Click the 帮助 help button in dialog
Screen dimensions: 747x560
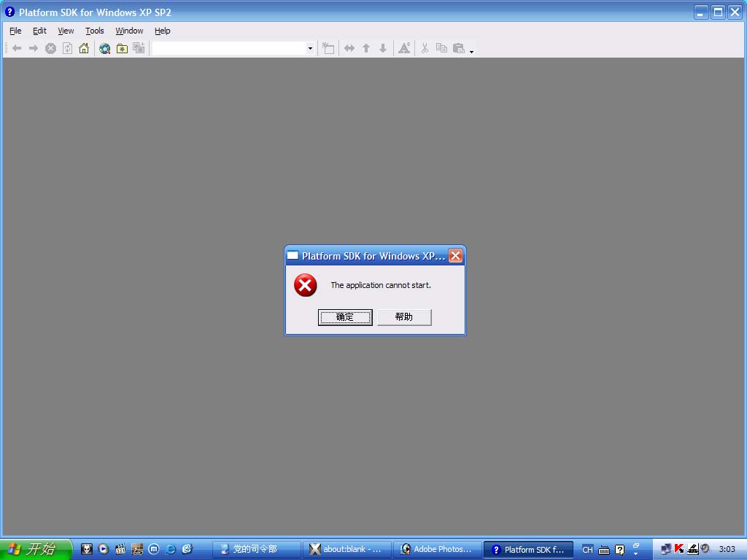pyautogui.click(x=404, y=317)
